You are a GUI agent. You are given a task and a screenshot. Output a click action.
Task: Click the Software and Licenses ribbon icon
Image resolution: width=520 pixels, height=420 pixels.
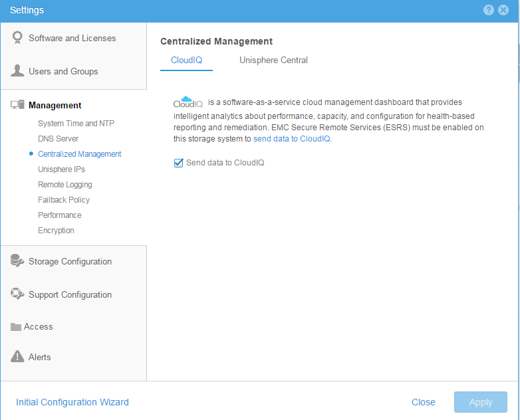17,38
